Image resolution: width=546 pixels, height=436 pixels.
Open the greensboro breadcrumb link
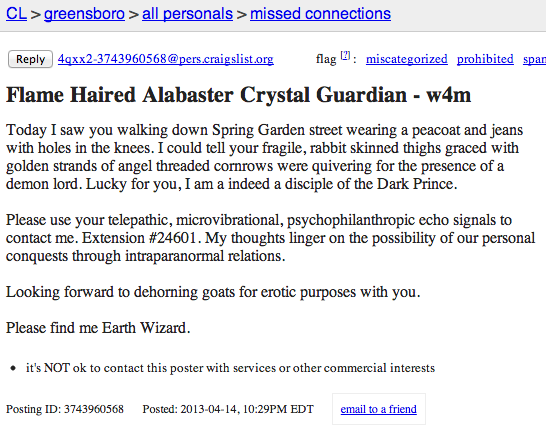(x=84, y=14)
